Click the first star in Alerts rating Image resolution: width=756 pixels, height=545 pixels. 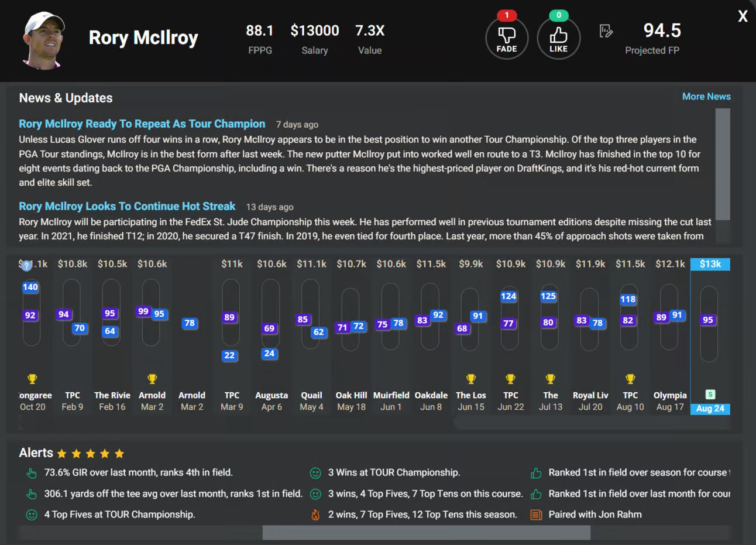coord(62,454)
